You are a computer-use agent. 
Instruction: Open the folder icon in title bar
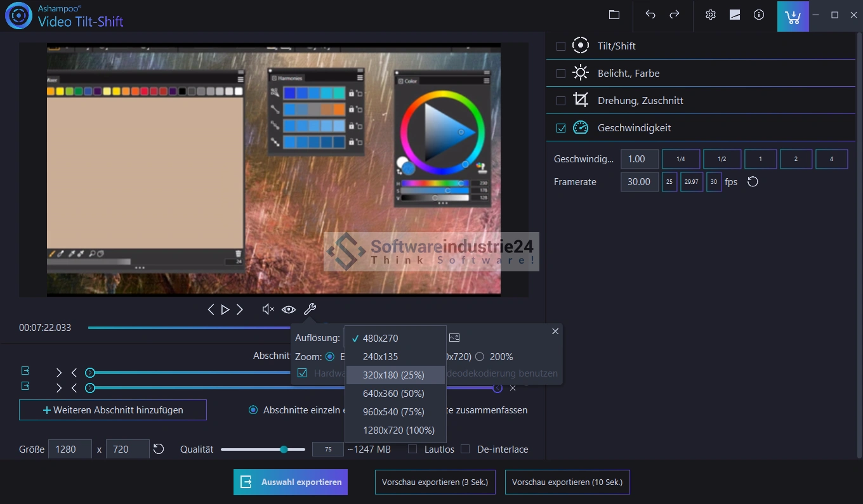tap(614, 15)
